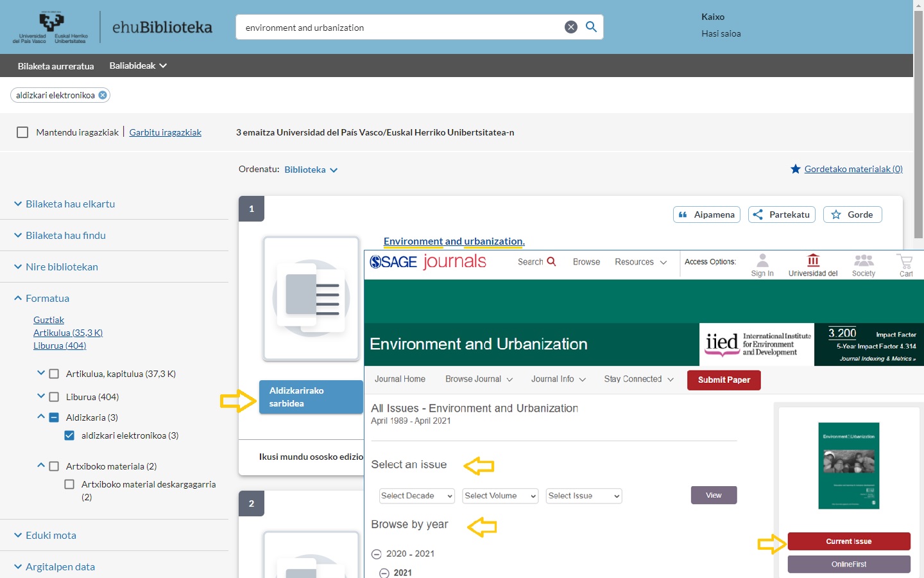Click the Aipamena citation quote button
Screen dimensions: 924x578
[706, 215]
